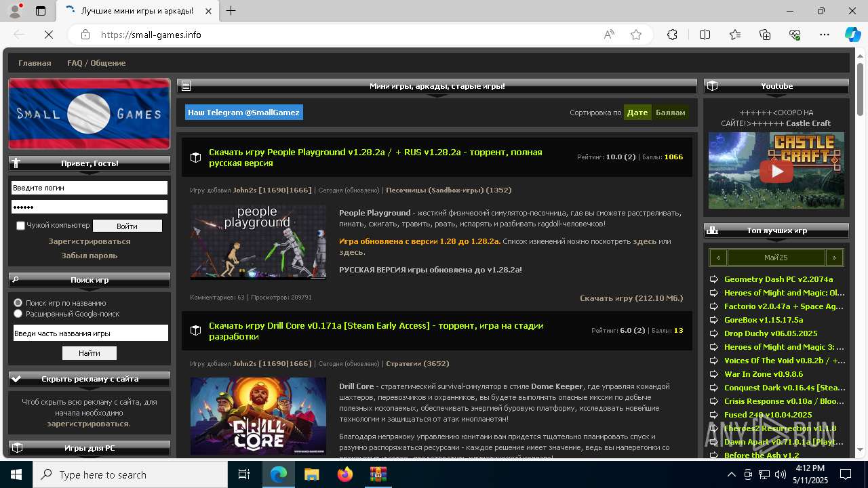The height and width of the screenshot is (488, 868).
Task: Open the Favorites list
Action: (735, 35)
